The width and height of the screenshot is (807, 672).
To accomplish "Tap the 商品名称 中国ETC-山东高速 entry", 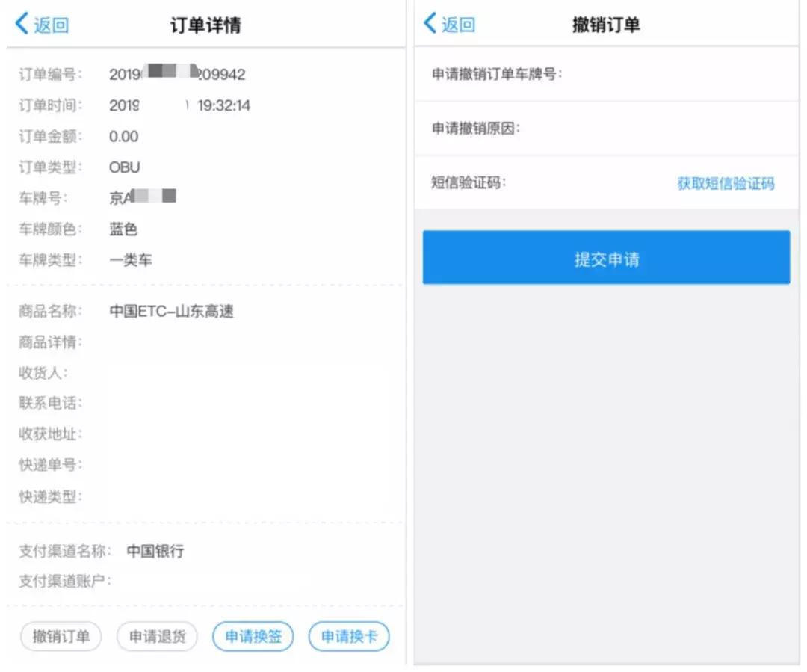I will pyautogui.click(x=172, y=311).
